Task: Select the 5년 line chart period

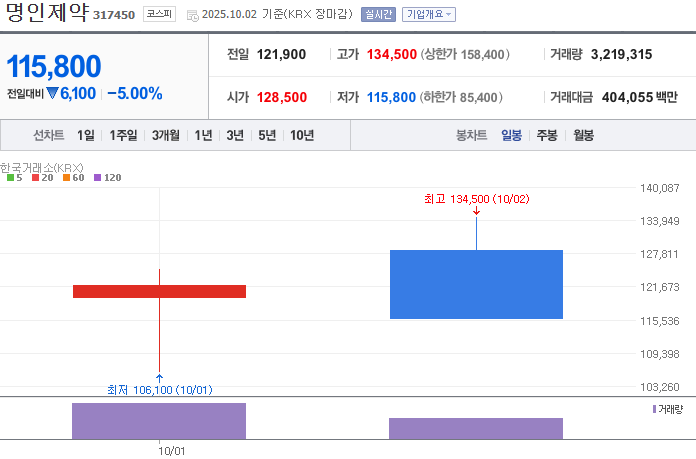Action: (x=267, y=135)
